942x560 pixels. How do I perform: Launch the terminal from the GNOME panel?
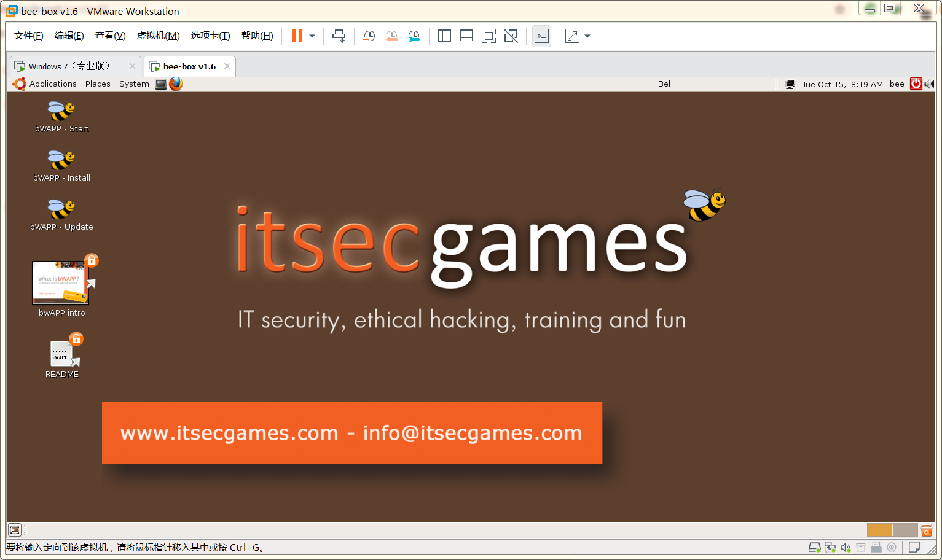[x=161, y=84]
